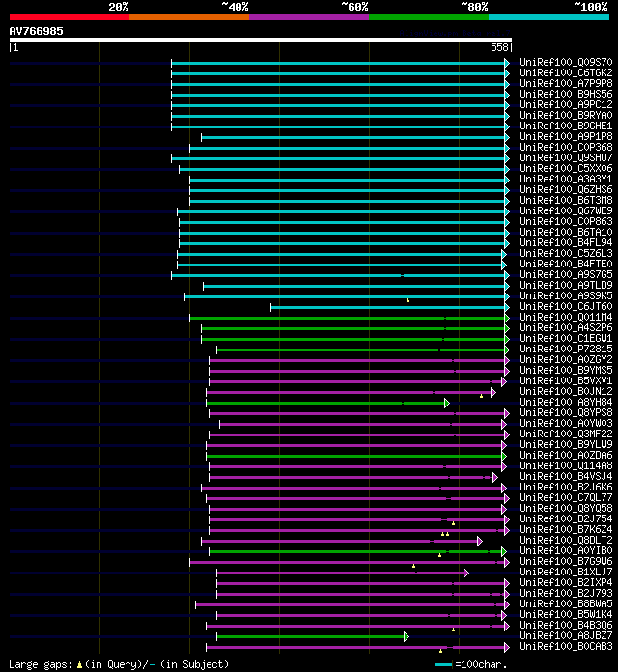618x672 pixels.
Task: Open hit UniRef100_C1EGW1
Action: 566,339
